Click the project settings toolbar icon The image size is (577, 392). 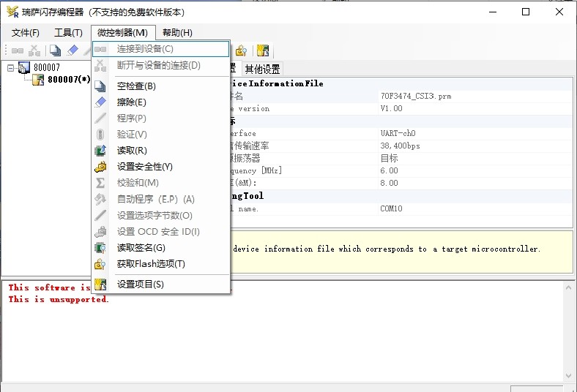pyautogui.click(x=263, y=50)
